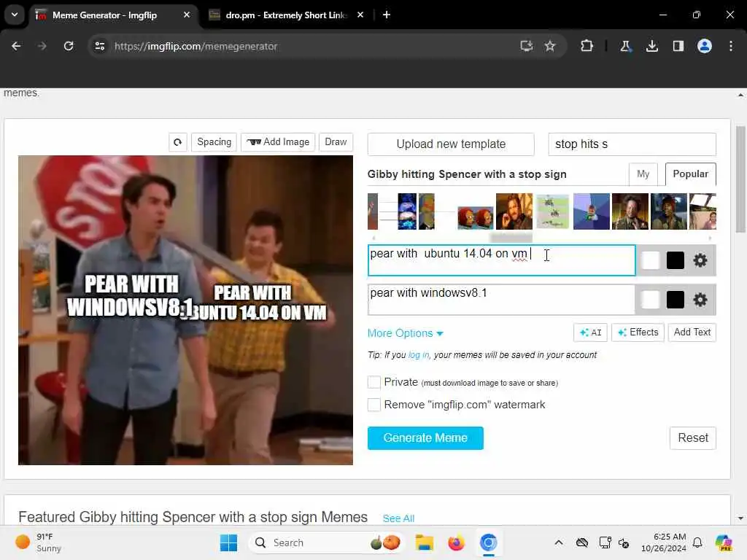Screen dimensions: 747x560
Task: Open File Explorer from taskbar
Action: (x=424, y=542)
